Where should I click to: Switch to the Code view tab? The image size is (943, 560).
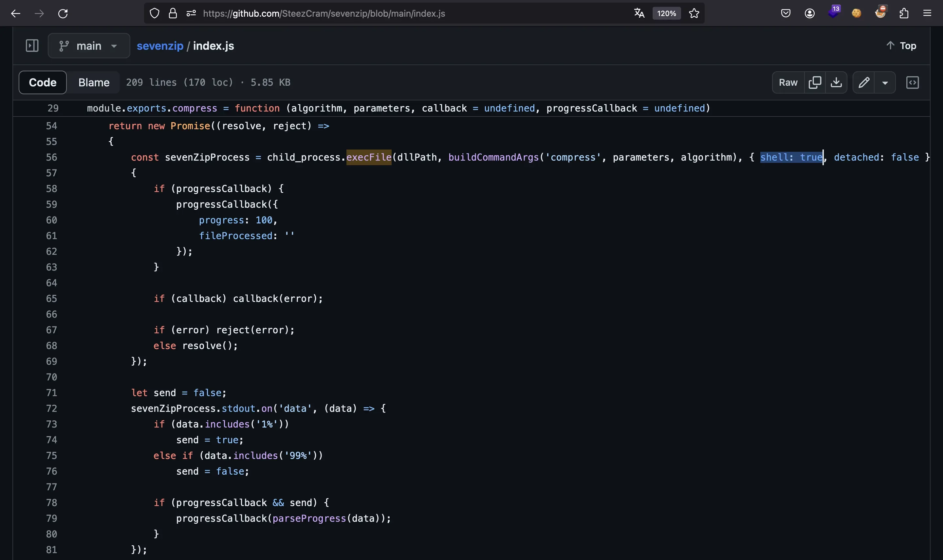click(43, 82)
